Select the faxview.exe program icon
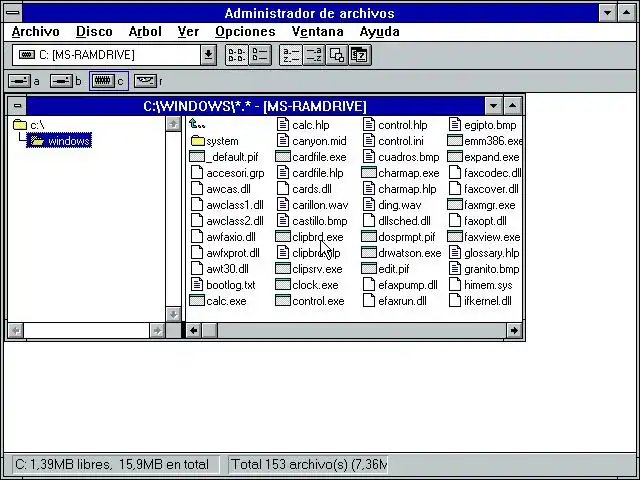The image size is (640, 480). [455, 237]
